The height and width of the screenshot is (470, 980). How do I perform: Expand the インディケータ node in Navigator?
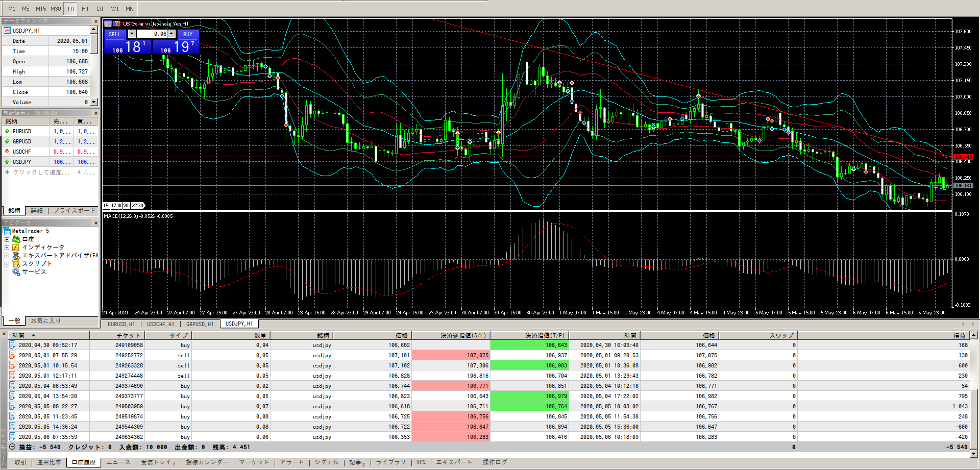point(7,248)
